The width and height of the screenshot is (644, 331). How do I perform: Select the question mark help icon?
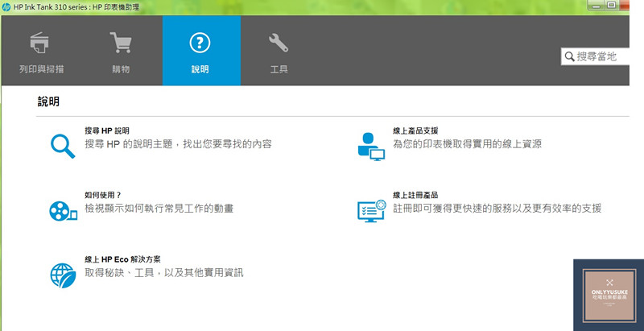pos(200,43)
